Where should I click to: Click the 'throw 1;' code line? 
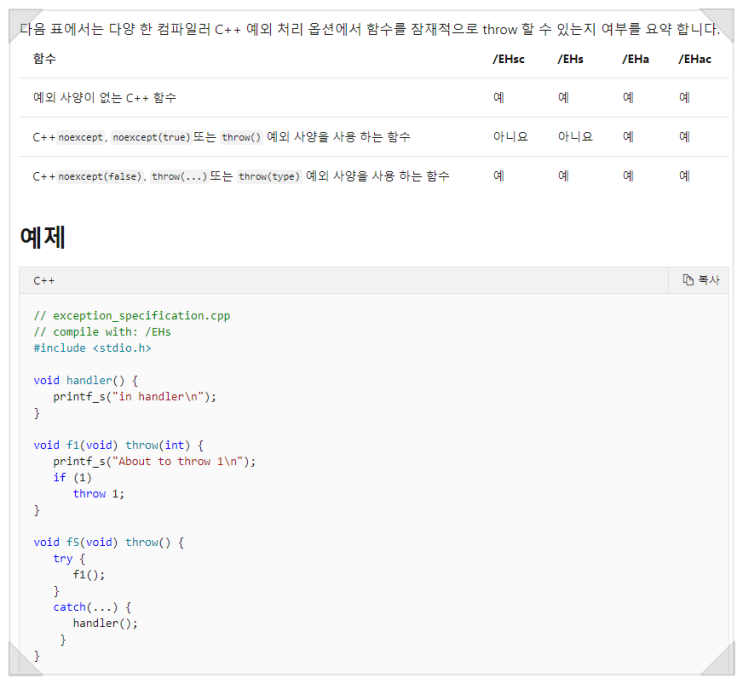click(99, 494)
